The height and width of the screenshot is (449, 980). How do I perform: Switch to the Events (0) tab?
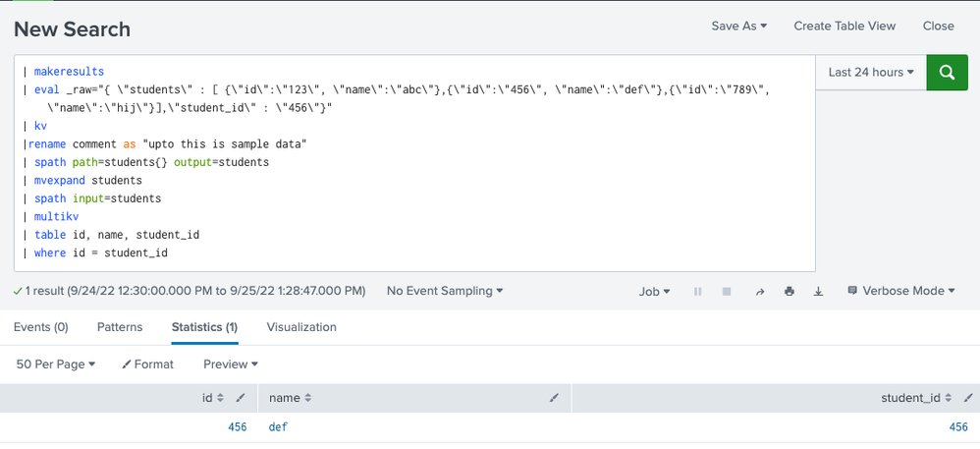pos(40,327)
